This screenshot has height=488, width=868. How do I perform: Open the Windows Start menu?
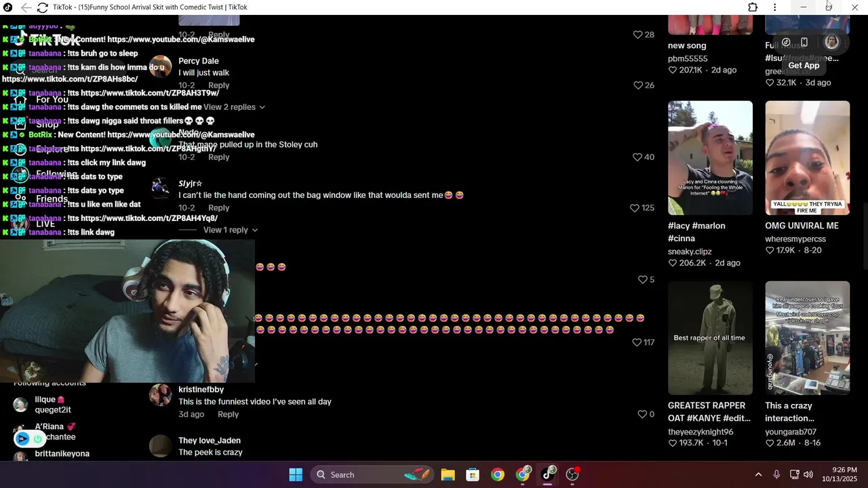(x=296, y=474)
